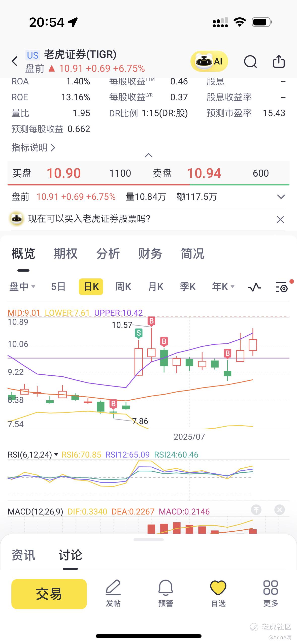297x644 pixels.
Task: Open chart settings icon with red dot
Action: 282,287
